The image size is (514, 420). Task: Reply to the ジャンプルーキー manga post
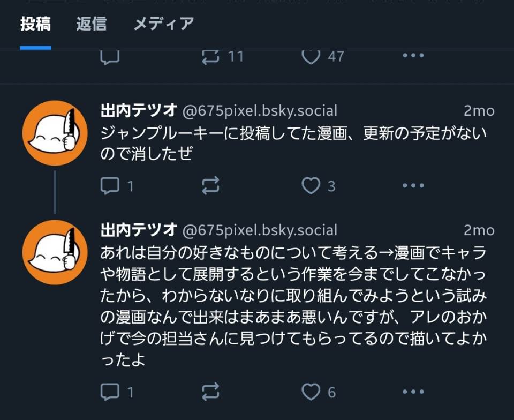coord(110,186)
